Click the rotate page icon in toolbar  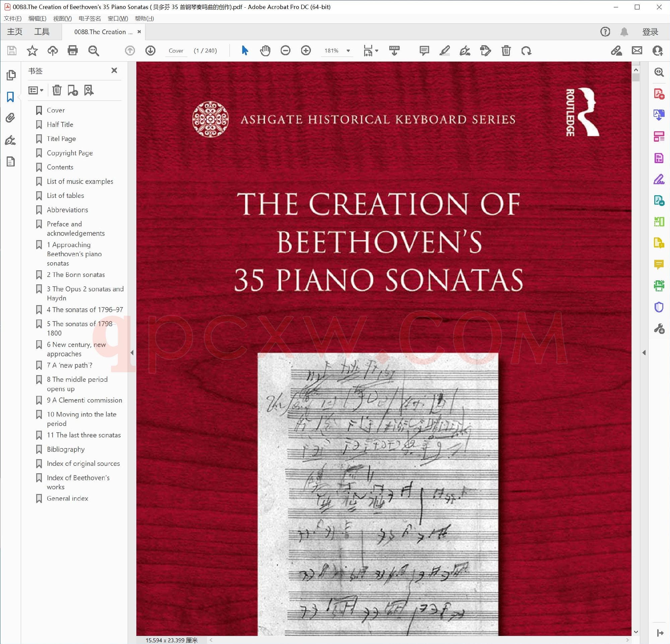[x=526, y=51]
